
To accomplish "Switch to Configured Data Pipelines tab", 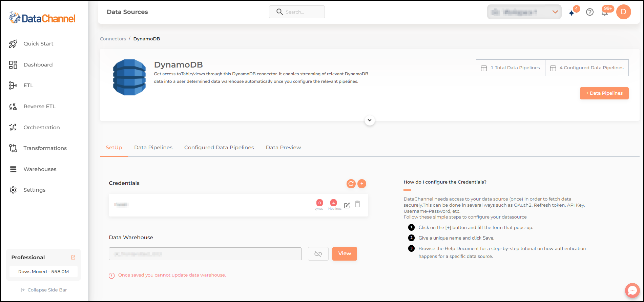I will (219, 148).
